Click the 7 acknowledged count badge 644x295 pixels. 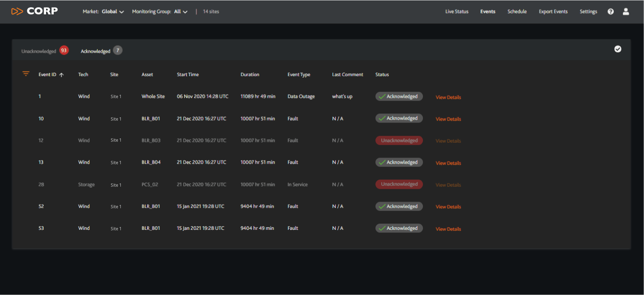coord(117,50)
